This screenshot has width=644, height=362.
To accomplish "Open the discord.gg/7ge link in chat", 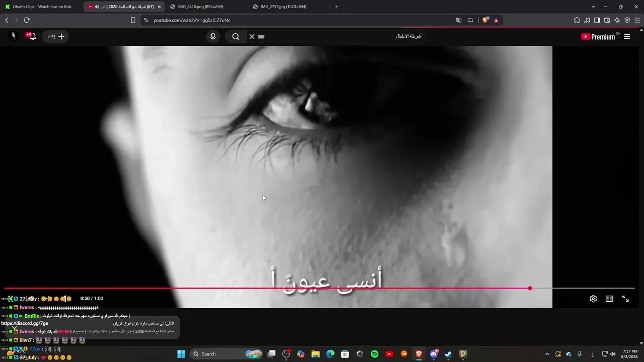I will tap(25, 323).
